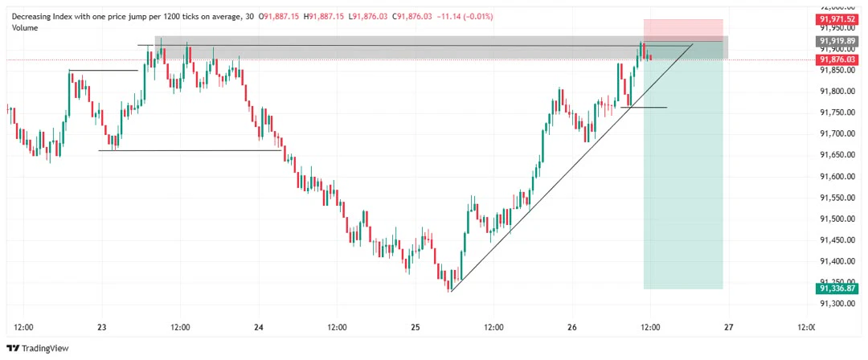Click date 27 on the time axis

pos(729,327)
